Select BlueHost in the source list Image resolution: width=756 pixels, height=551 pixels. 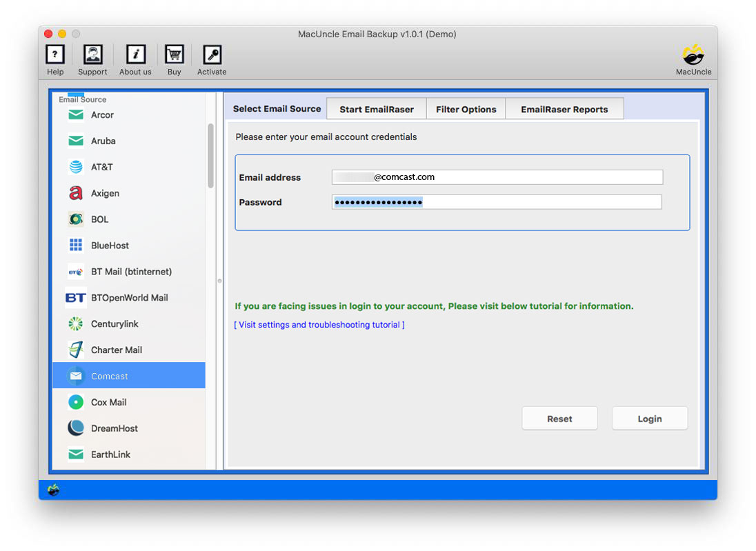[x=110, y=246]
